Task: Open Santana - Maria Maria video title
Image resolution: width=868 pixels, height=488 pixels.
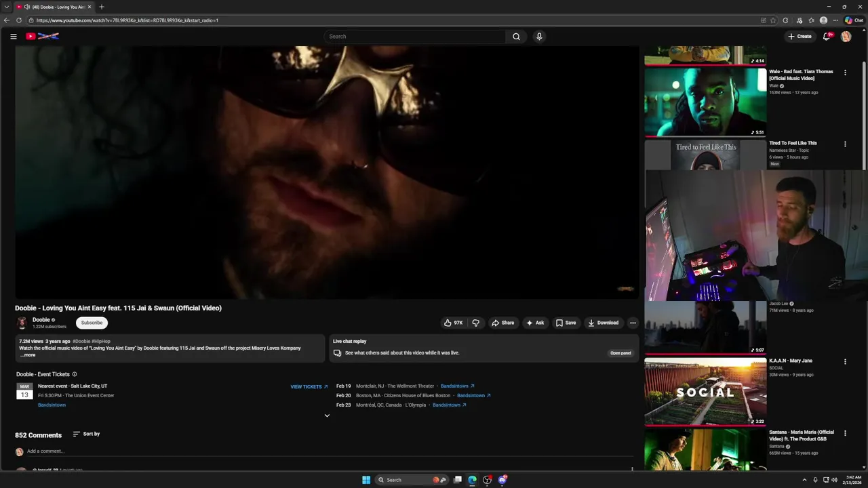Action: 802,435
